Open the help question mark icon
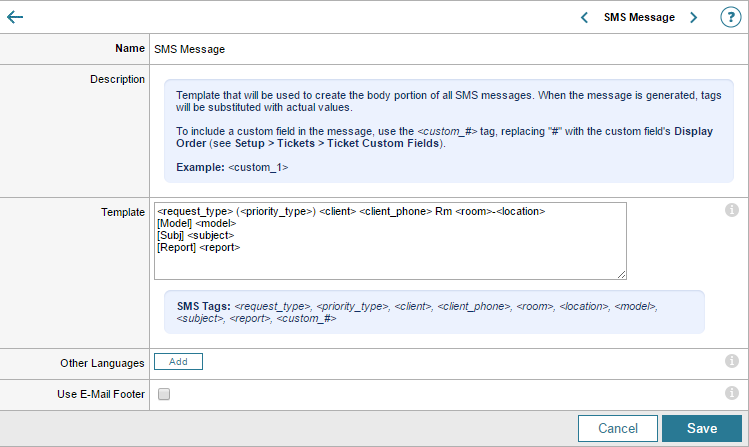749x447 pixels. pos(730,17)
